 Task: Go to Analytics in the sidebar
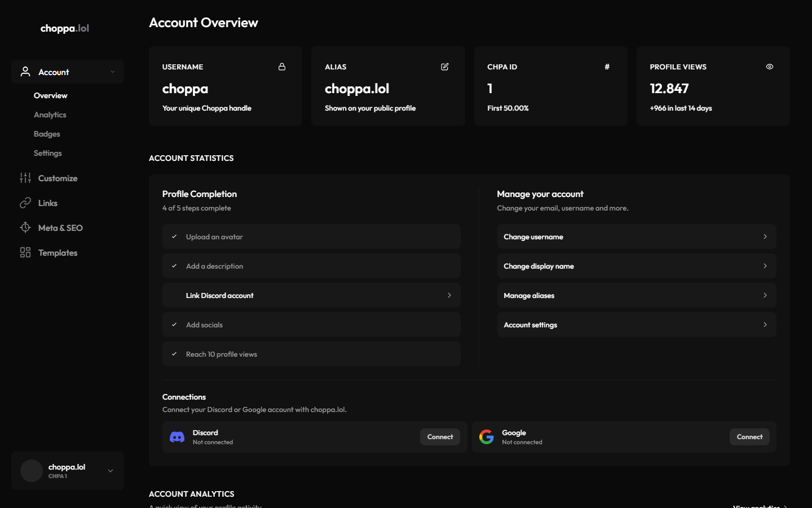coord(50,115)
